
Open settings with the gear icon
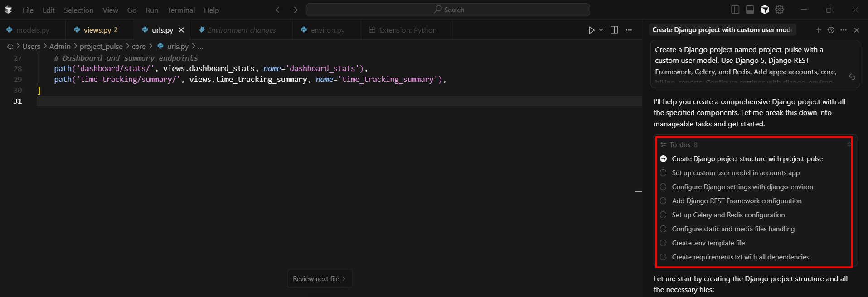point(780,10)
